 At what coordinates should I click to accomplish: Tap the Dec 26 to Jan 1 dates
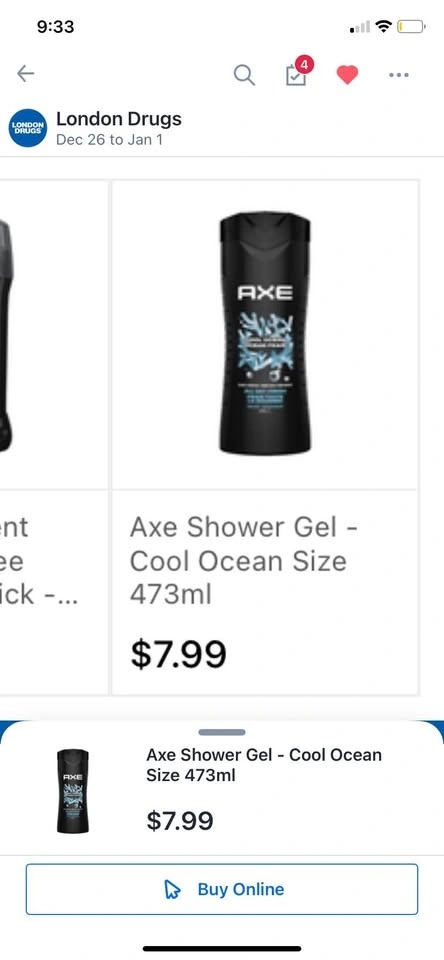[x=109, y=140]
